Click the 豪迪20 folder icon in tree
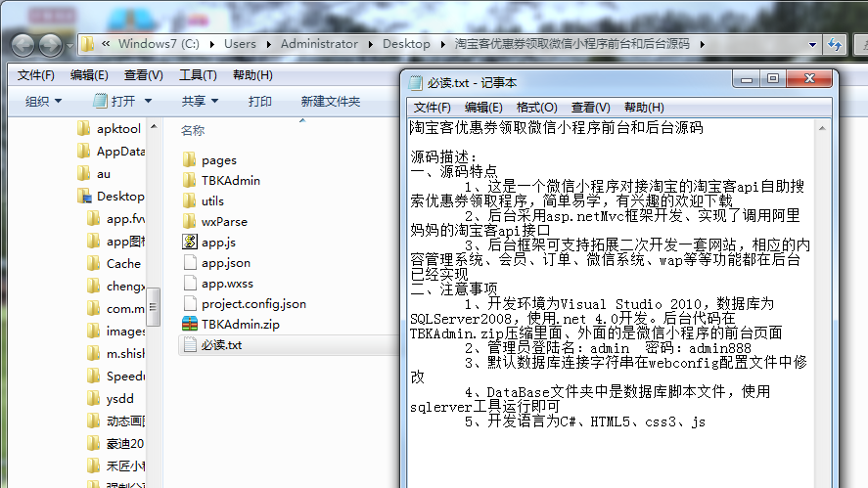Viewport: 868px width, 488px height. coord(94,444)
